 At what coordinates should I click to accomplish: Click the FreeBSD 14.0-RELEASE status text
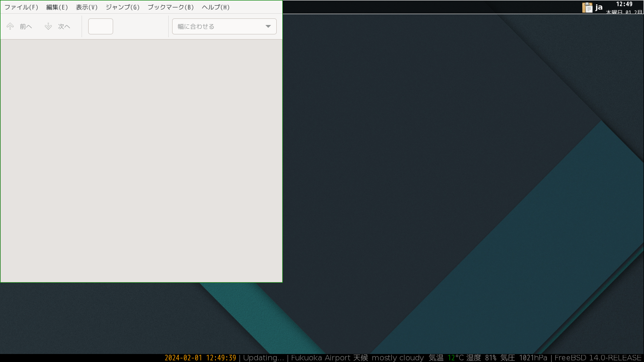[598, 358]
